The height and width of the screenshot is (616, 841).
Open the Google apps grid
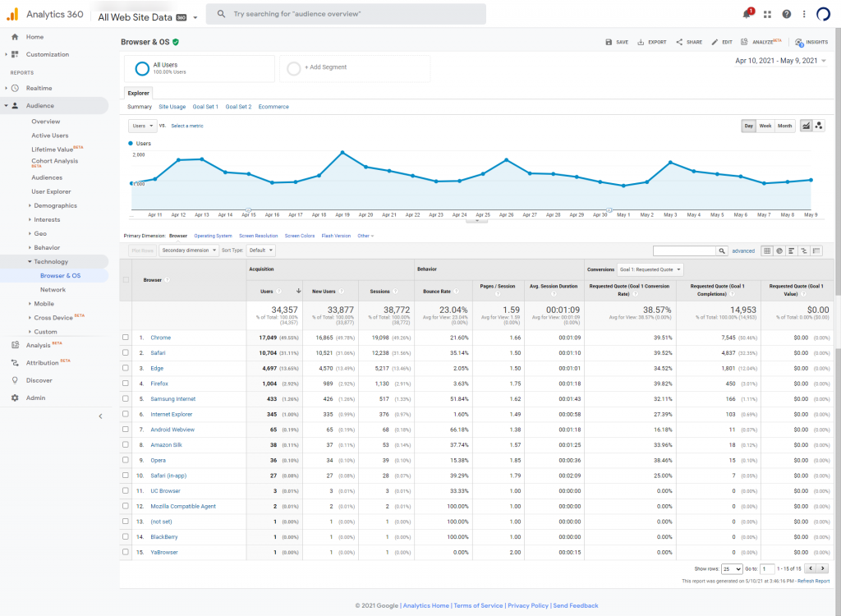point(767,14)
